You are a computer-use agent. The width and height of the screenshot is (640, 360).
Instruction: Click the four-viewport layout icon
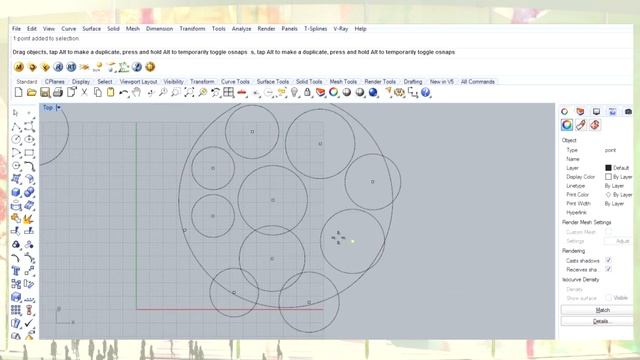point(228,93)
